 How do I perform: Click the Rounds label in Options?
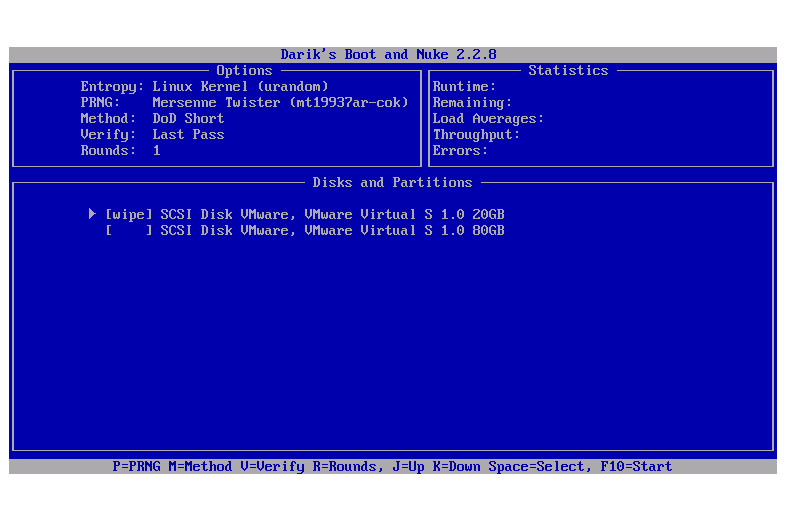click(108, 150)
